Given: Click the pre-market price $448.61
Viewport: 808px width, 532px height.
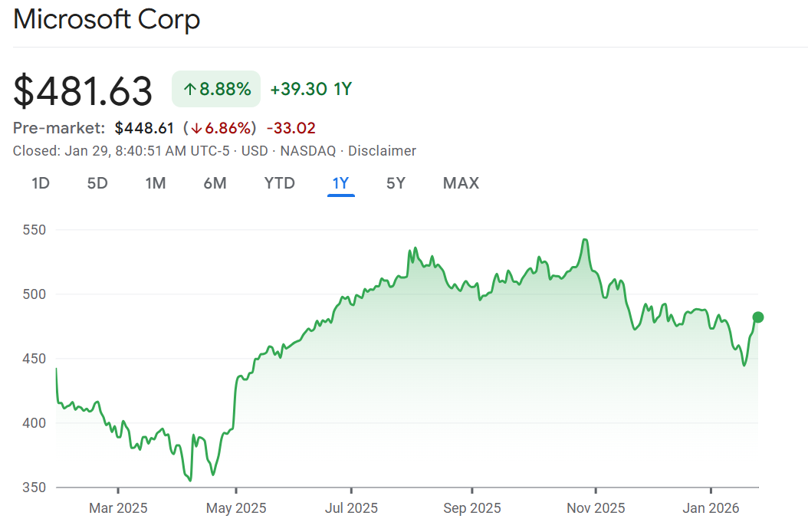Looking at the screenshot, I should click(x=144, y=128).
